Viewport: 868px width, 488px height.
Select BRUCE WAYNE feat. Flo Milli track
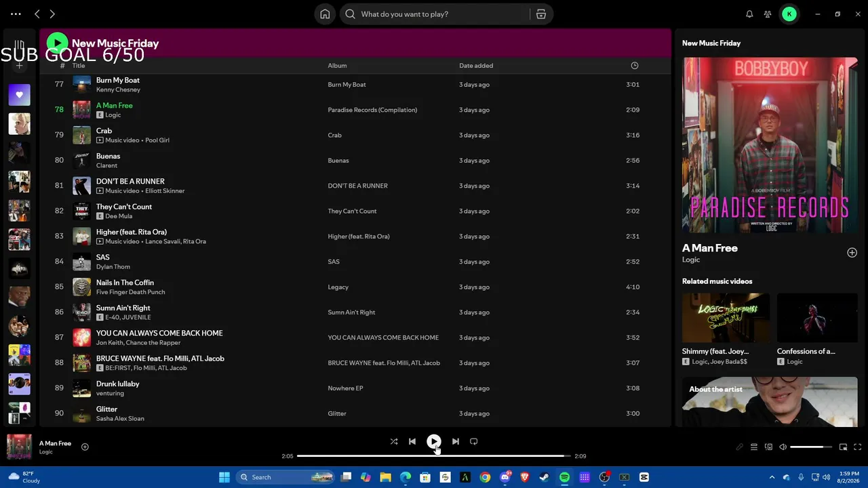pos(160,359)
